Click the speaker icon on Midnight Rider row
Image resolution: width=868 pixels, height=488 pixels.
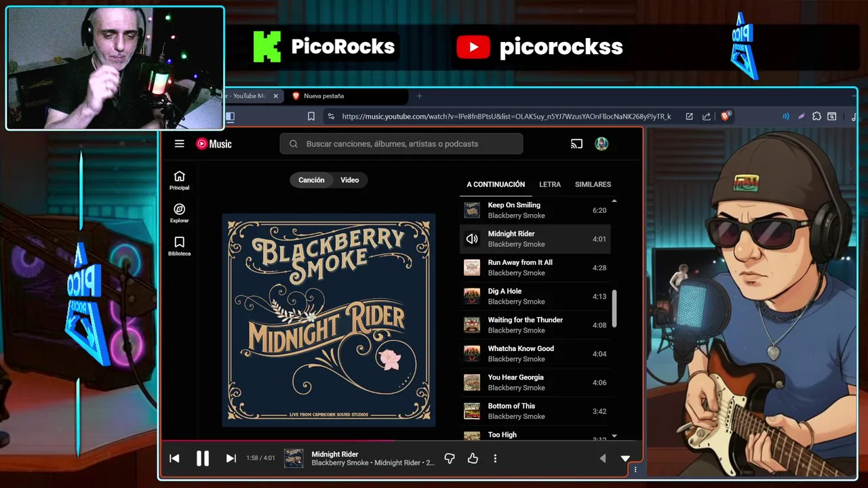pyautogui.click(x=472, y=239)
